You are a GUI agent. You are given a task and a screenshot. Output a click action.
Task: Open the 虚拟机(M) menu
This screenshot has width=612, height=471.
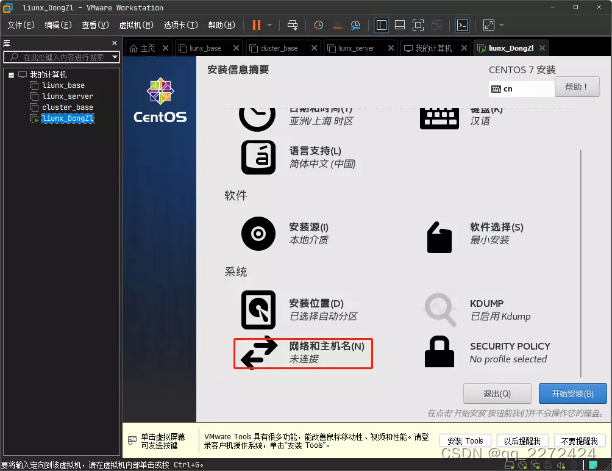pyautogui.click(x=136, y=25)
